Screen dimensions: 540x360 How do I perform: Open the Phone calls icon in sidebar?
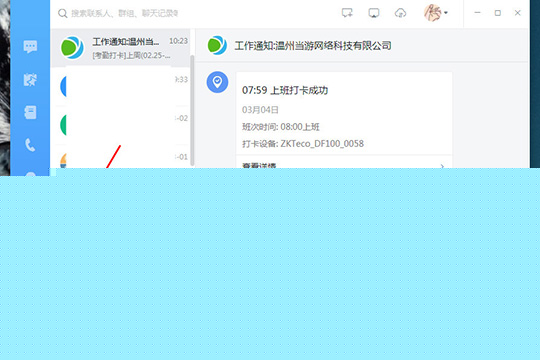pyautogui.click(x=30, y=145)
